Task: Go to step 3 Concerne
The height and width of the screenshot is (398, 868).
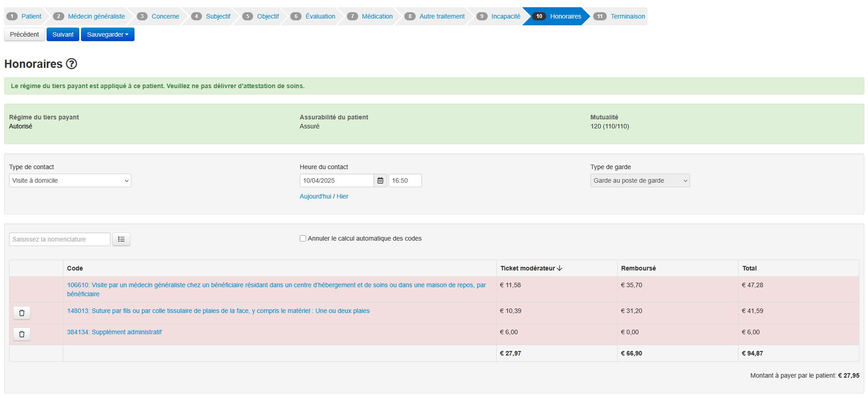Action: [x=158, y=16]
